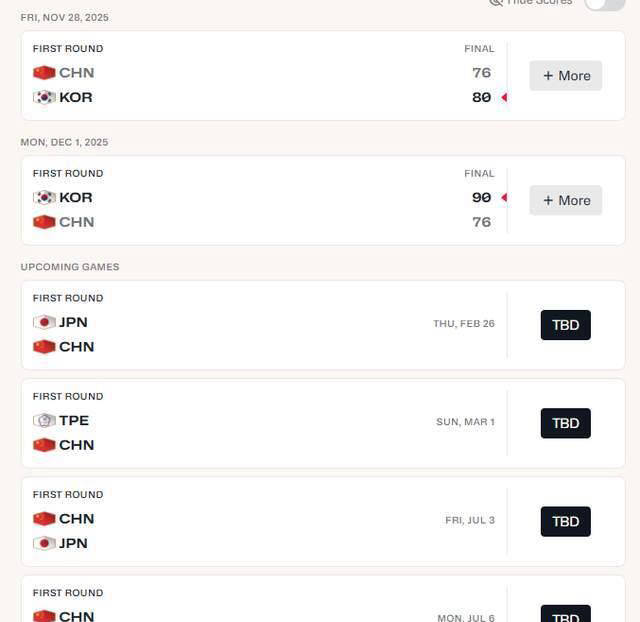Toggle the Hide Scores switch

(x=604, y=4)
